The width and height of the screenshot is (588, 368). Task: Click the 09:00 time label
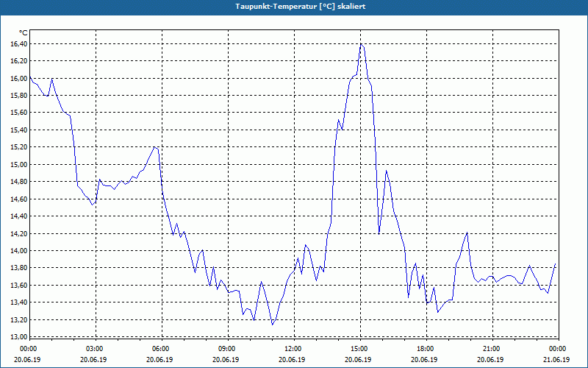point(228,349)
